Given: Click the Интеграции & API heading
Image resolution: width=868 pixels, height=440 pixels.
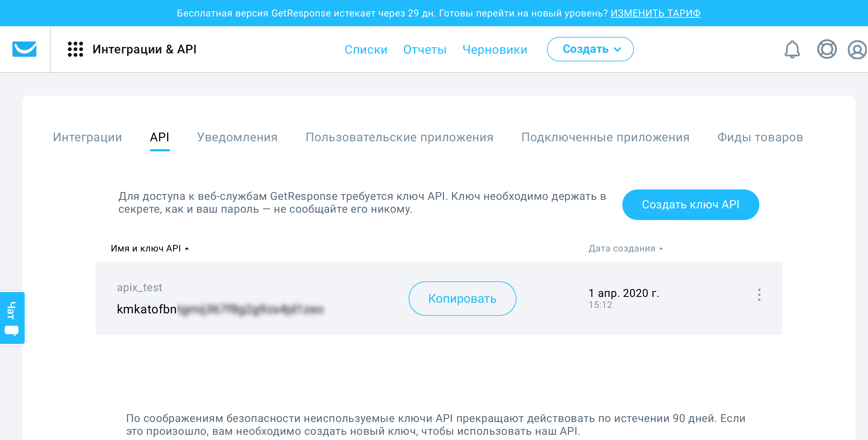Looking at the screenshot, I should [x=144, y=49].
